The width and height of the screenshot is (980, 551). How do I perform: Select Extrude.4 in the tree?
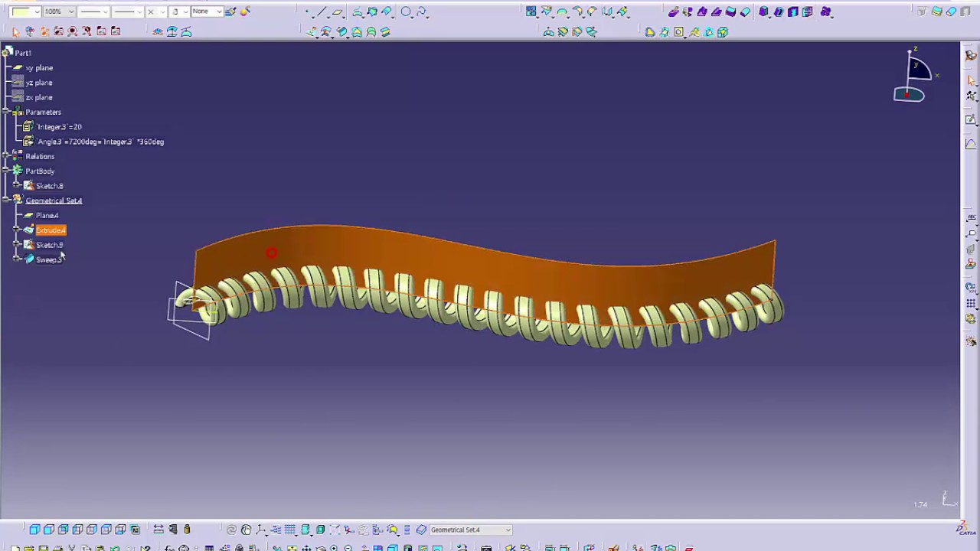(51, 230)
